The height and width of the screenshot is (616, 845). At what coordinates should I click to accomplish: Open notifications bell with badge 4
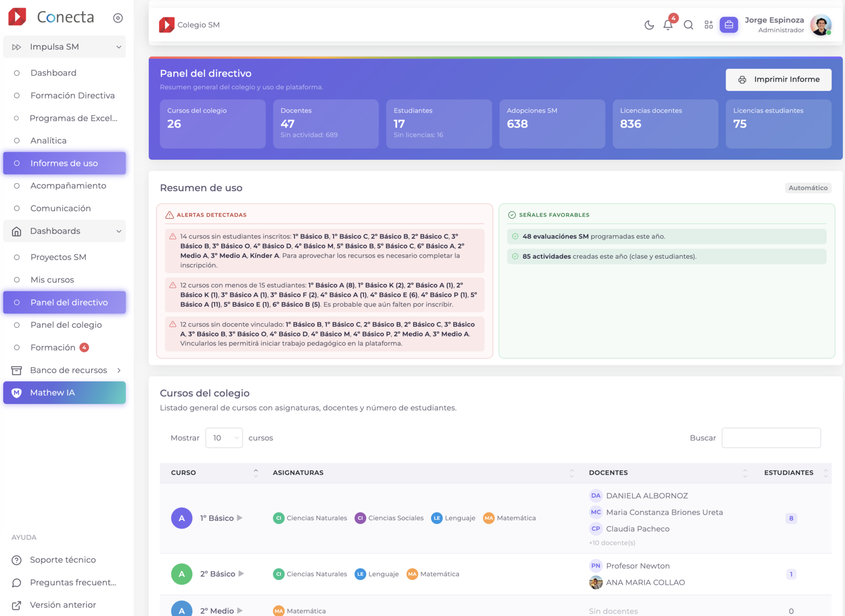click(x=668, y=24)
